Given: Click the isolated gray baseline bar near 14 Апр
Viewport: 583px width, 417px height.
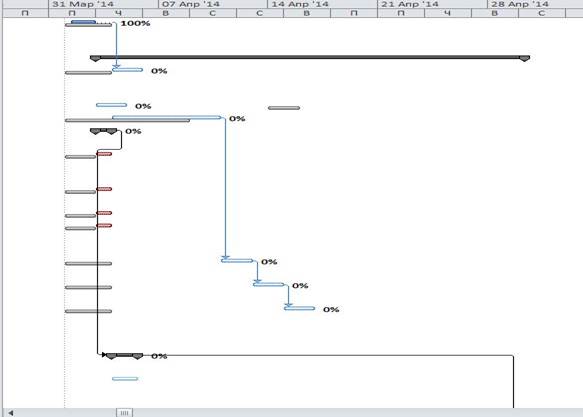Looking at the screenshot, I should click(284, 108).
